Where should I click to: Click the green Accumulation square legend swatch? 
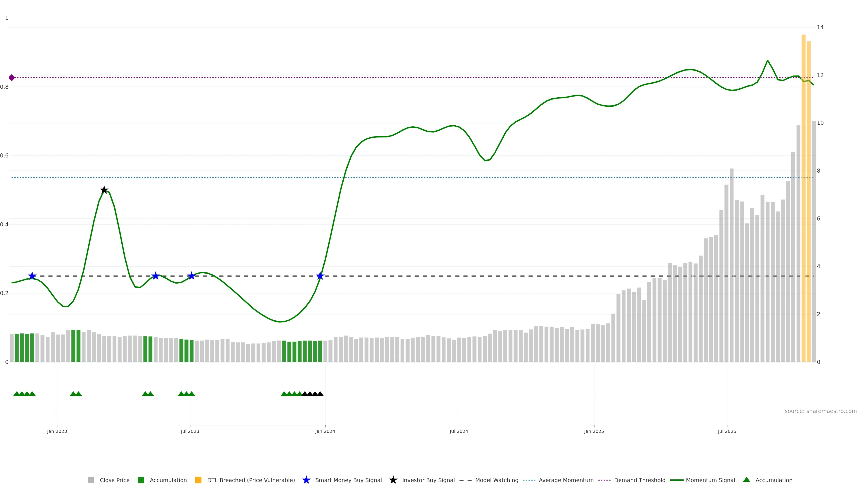(141, 480)
